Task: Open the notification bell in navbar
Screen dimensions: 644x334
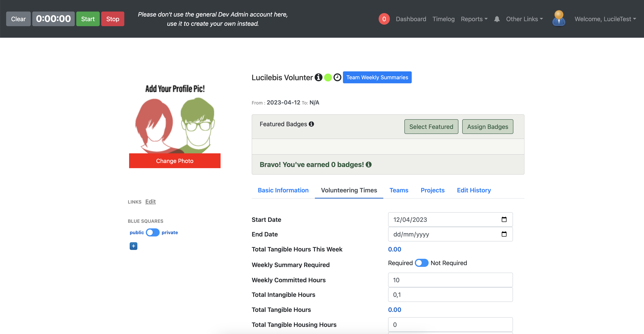Action: [497, 19]
